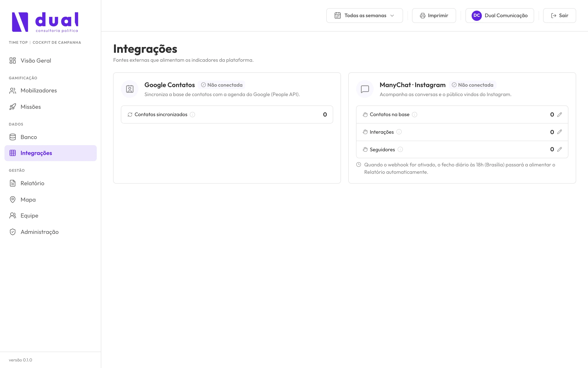Click the Relatório document icon
The image size is (588, 368).
13,183
